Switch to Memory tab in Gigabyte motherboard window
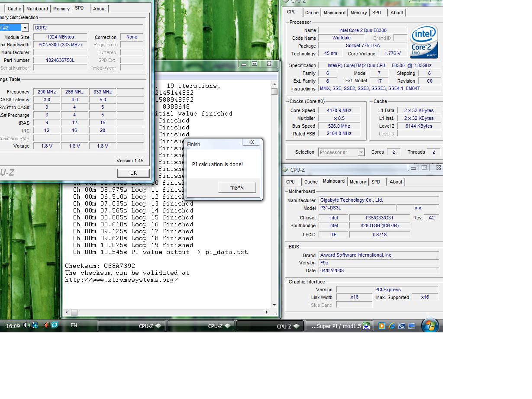This screenshot has width=532, height=399. pyautogui.click(x=358, y=182)
